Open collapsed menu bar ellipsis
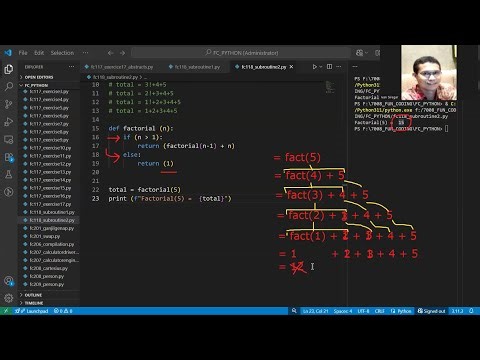Image resolution: width=480 pixels, height=360 pixels. [85, 53]
